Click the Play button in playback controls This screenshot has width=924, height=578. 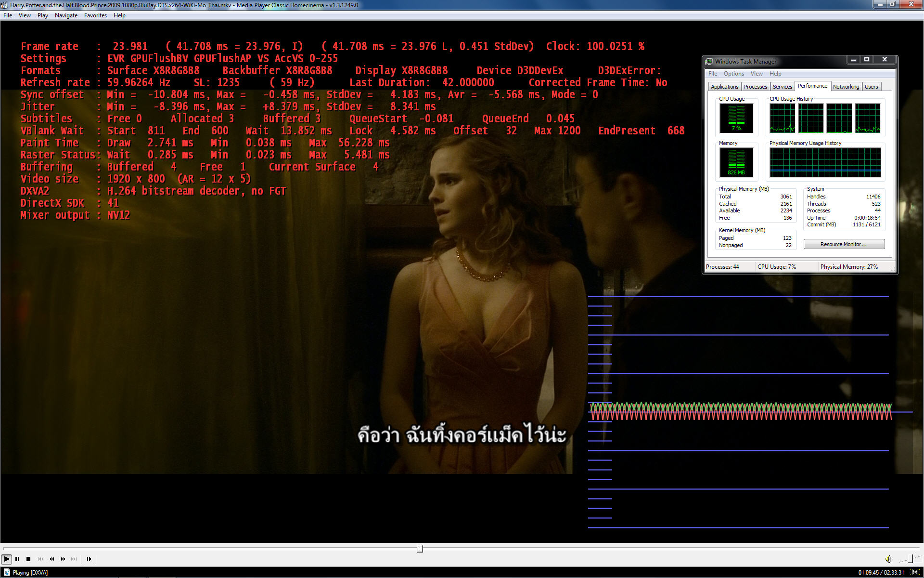click(6, 559)
